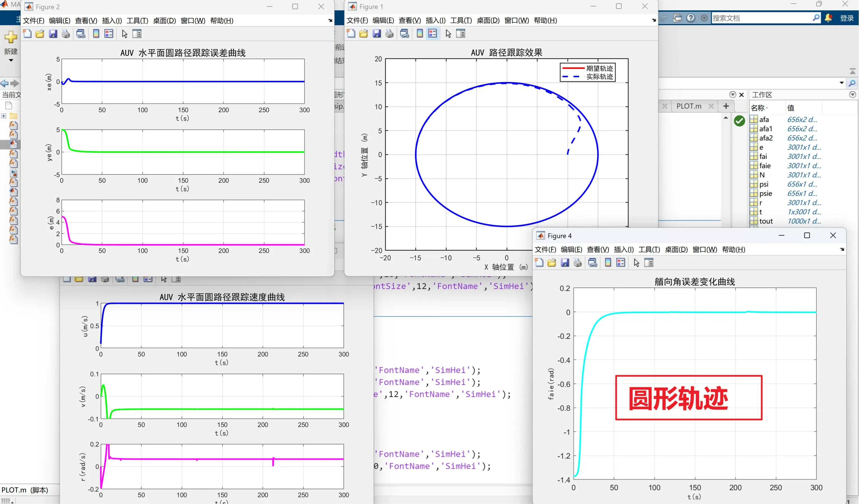This screenshot has height=504, width=859.
Task: Enable Edit Plot arrow in Figure 1
Action: 448,33
